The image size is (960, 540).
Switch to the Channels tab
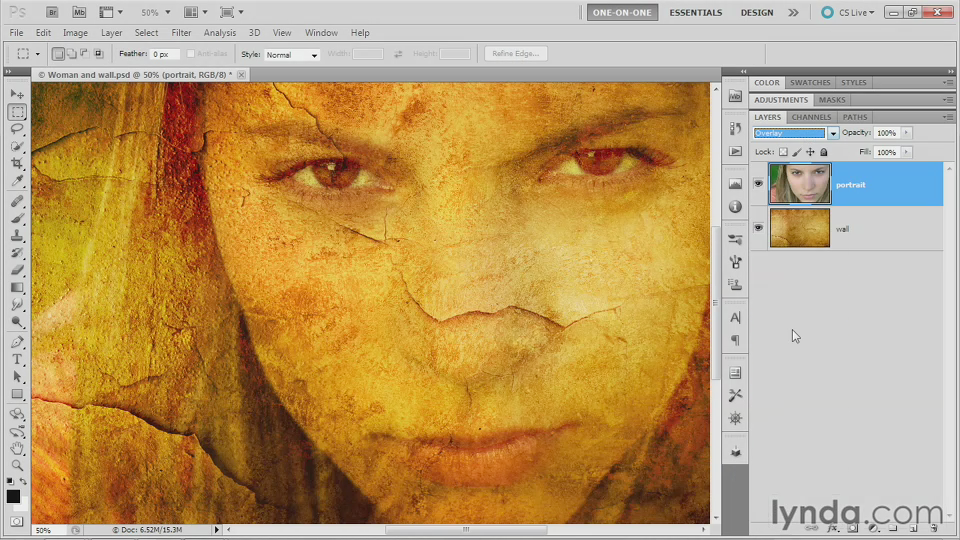tap(811, 117)
